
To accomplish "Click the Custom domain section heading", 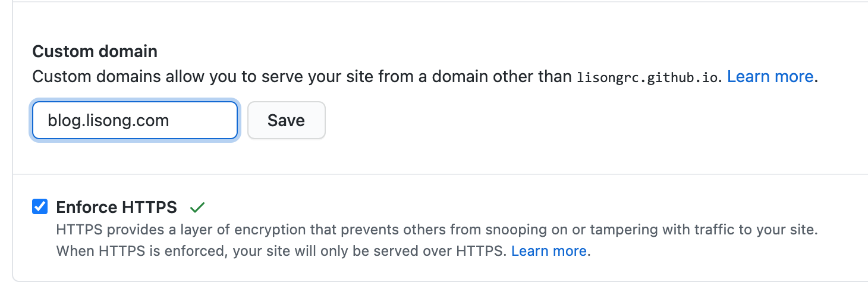I will (95, 51).
